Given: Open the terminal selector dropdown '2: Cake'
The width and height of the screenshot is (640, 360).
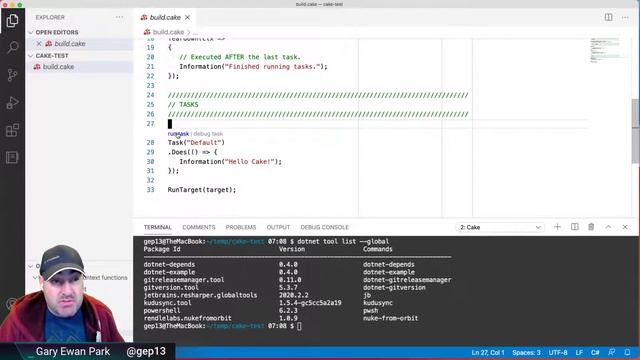Looking at the screenshot, I should [500, 227].
